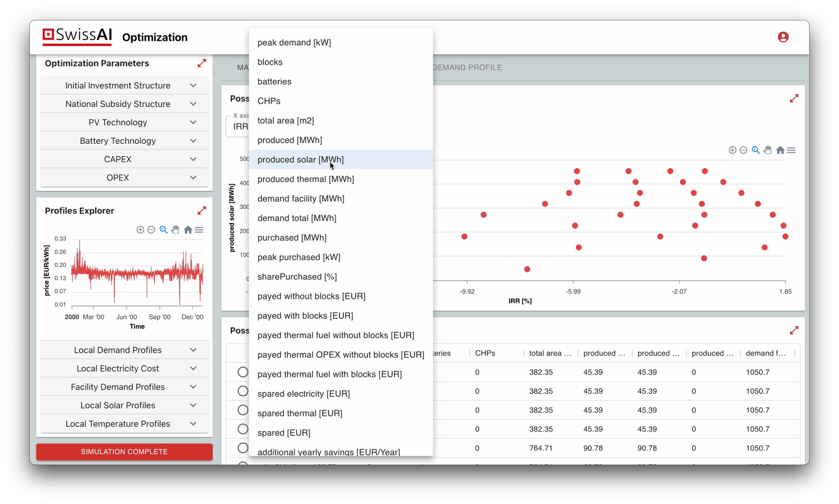Click the SwissAI logo icon
This screenshot has width=839, height=504.
coord(50,34)
